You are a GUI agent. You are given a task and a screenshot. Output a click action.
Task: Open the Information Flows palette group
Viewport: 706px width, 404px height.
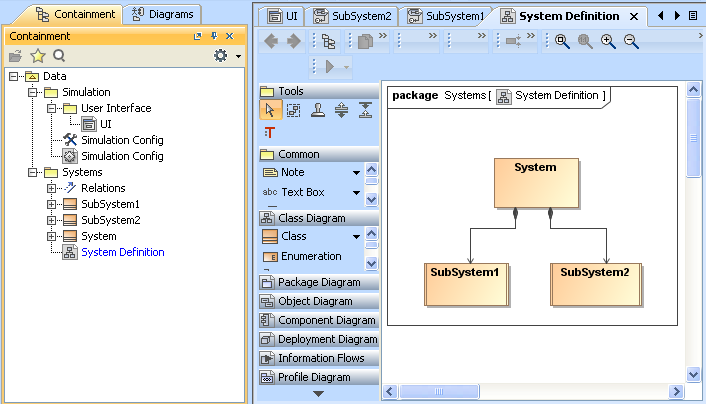pos(318,358)
